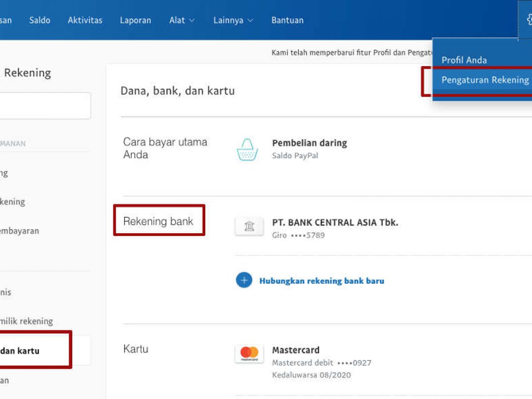Click the 'Dana, bank, dan kartu' page heading
532x399 pixels.
(x=177, y=91)
